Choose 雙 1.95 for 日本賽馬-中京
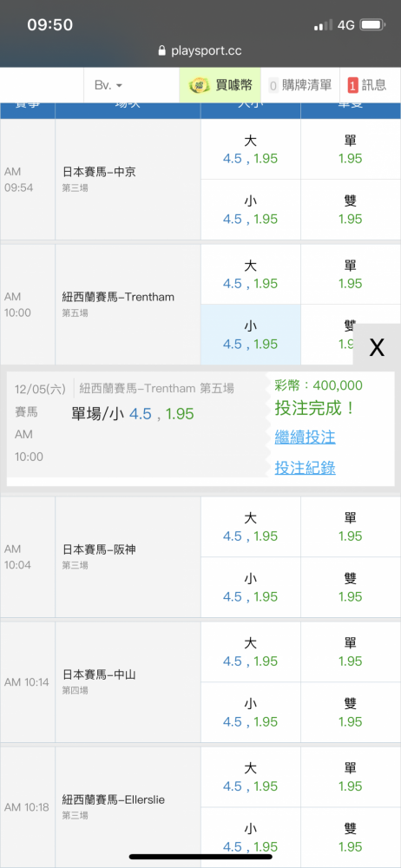The image size is (401, 868). click(x=351, y=210)
